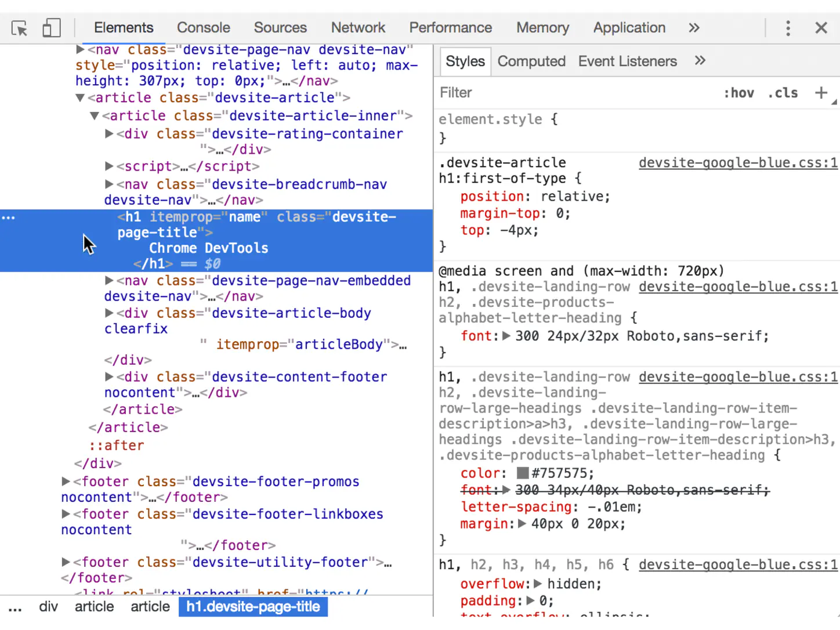Expand the devsite-rating-container div
Screen dimensions: 840x630
[109, 134]
